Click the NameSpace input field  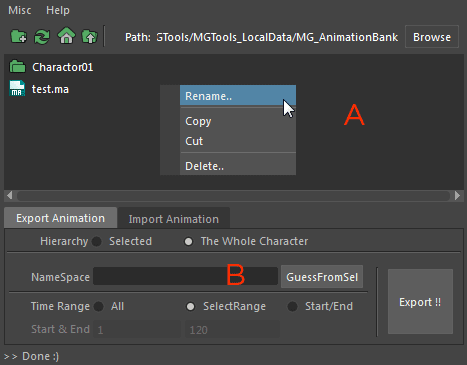(x=185, y=276)
